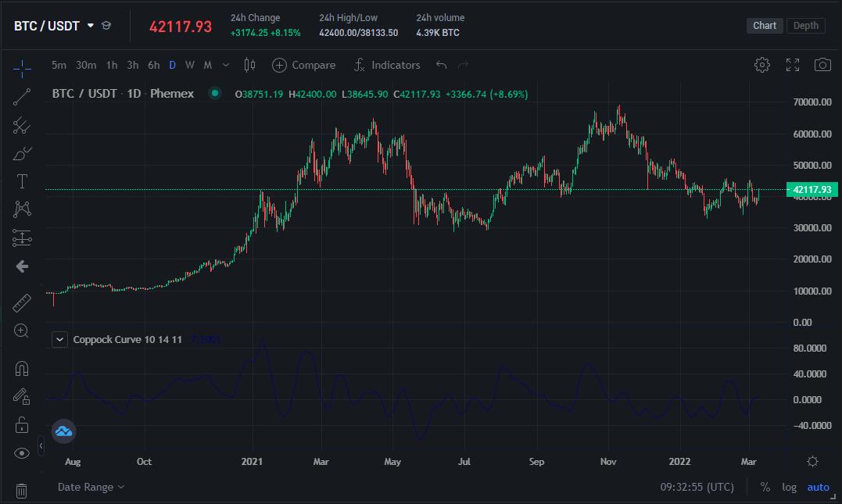The image size is (842, 504).
Task: Switch price scale to log mode
Action: tap(789, 487)
